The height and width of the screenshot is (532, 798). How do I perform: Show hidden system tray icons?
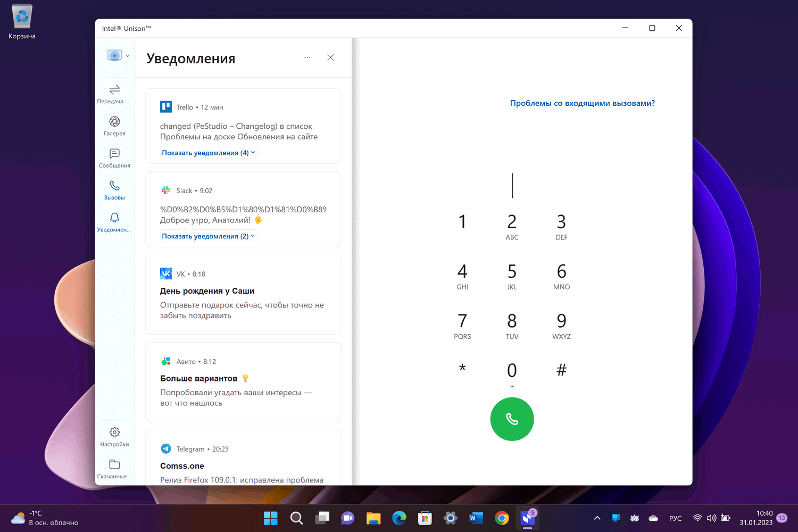point(597,518)
